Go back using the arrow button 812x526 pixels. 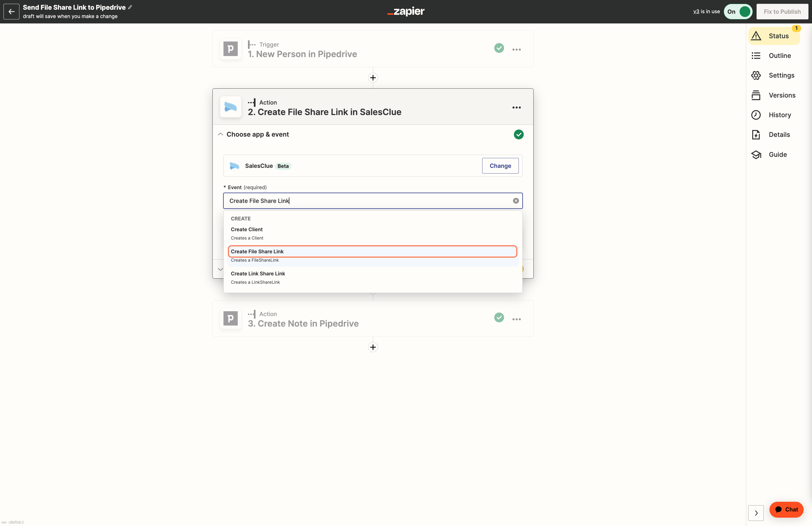click(11, 12)
